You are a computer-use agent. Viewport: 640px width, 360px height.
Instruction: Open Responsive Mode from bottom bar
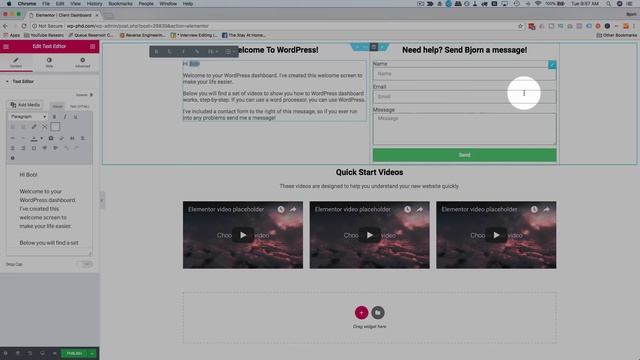42,353
